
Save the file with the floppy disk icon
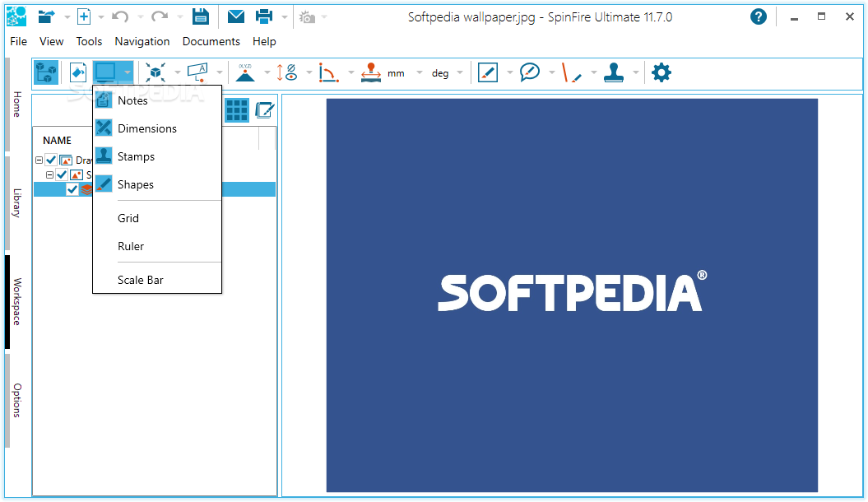201,16
